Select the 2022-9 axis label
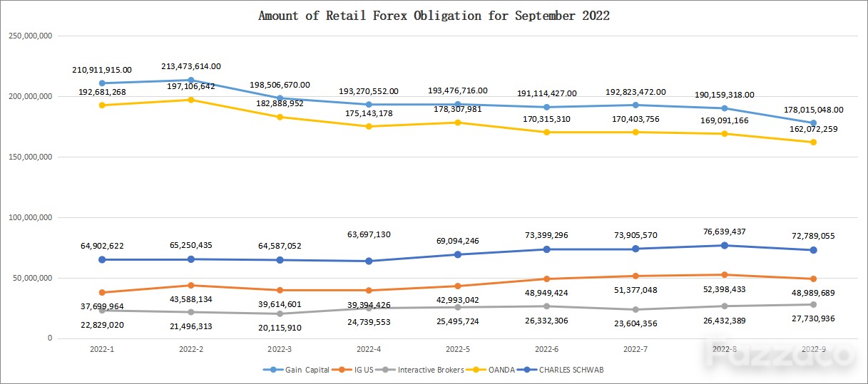The width and height of the screenshot is (868, 384). click(813, 351)
